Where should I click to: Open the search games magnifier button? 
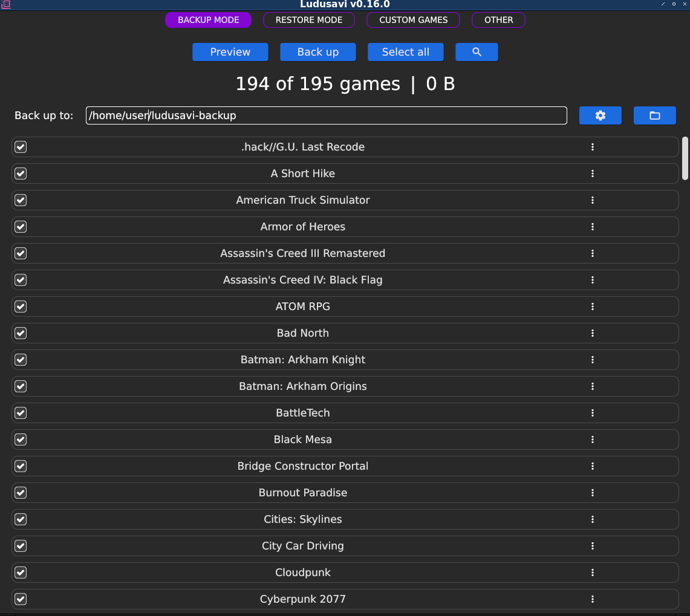pyautogui.click(x=477, y=52)
